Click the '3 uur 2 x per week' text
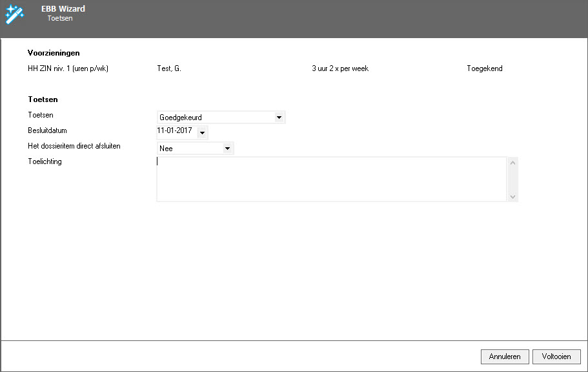Viewport: 588px width, 372px height. 340,68
